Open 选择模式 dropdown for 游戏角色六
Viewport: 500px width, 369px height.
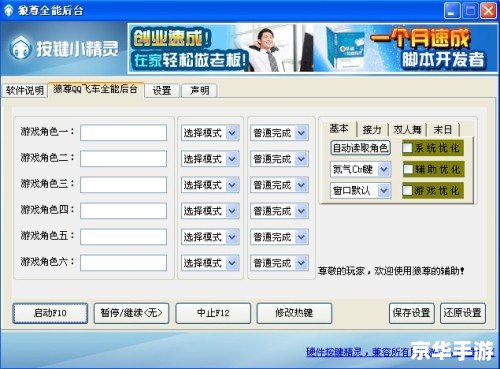[x=210, y=263]
